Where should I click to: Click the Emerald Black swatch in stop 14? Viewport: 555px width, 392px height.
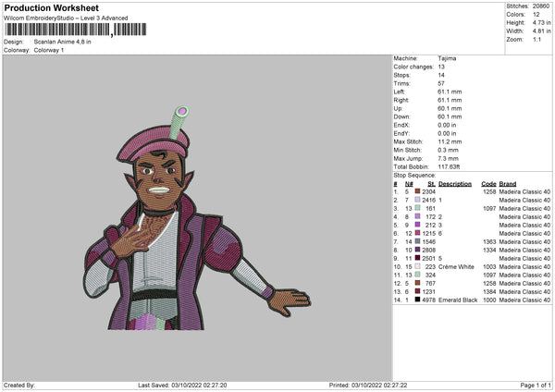[418, 300]
